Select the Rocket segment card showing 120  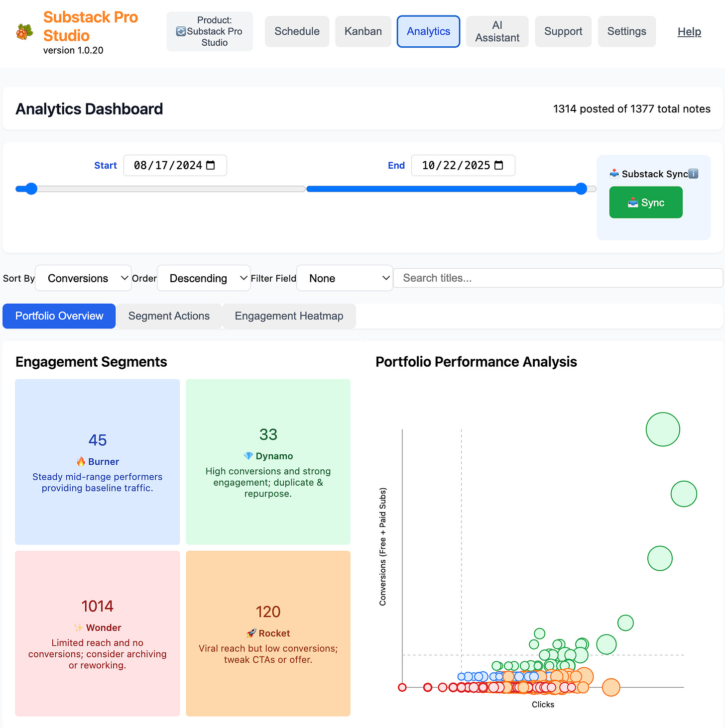click(268, 633)
